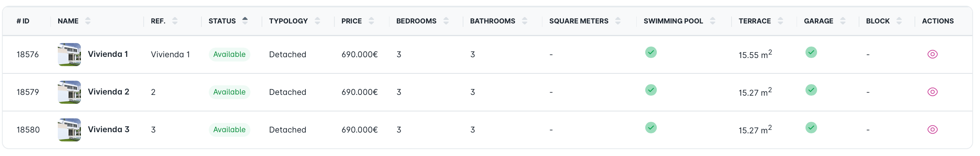
Task: Click the Vivienda 1 house thumbnail image
Action: (69, 55)
